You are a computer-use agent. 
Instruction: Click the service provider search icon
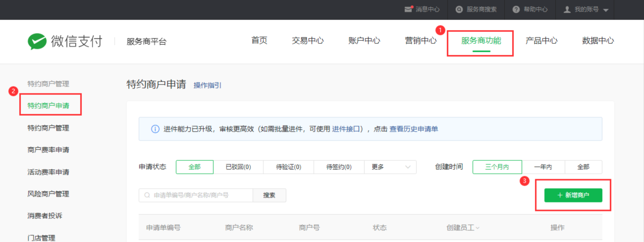point(459,9)
